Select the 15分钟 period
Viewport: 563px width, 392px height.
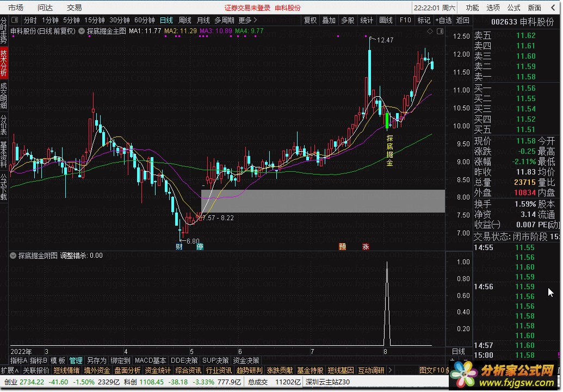pos(95,20)
